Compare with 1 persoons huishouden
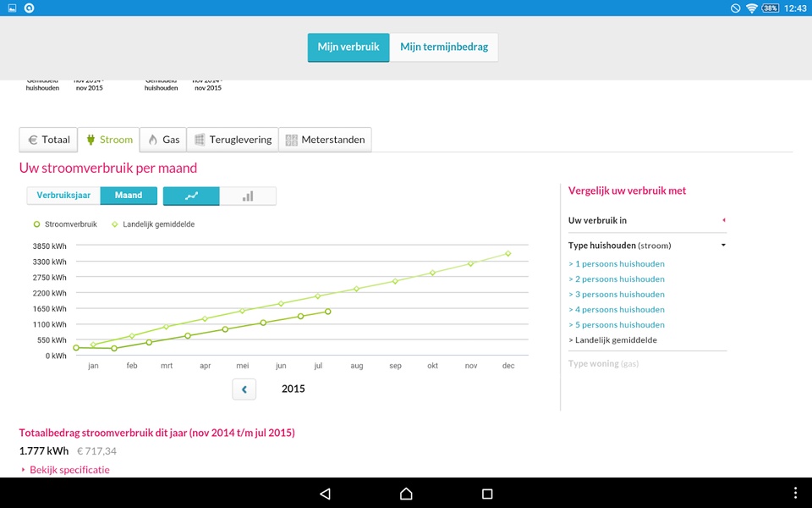Image resolution: width=812 pixels, height=508 pixels. point(617,264)
